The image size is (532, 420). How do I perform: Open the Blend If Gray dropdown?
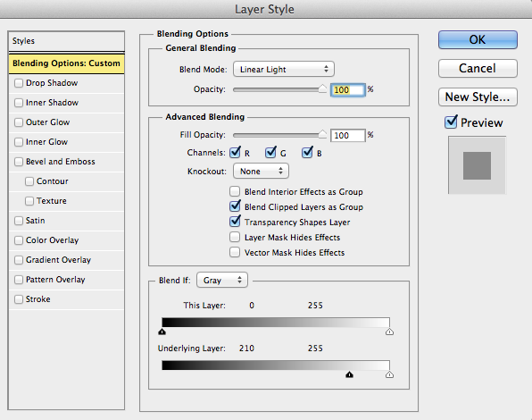click(x=222, y=280)
